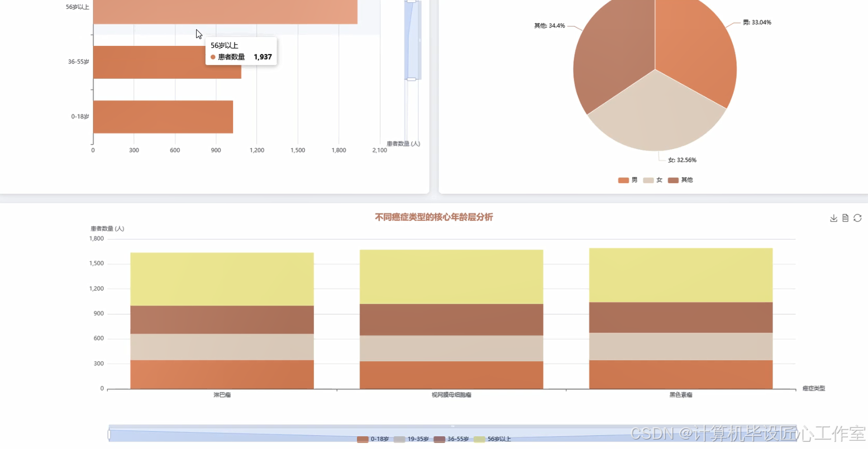Viewport: 868px width, 449px height.
Task: Click the restore/refresh chart icon
Action: tap(857, 218)
